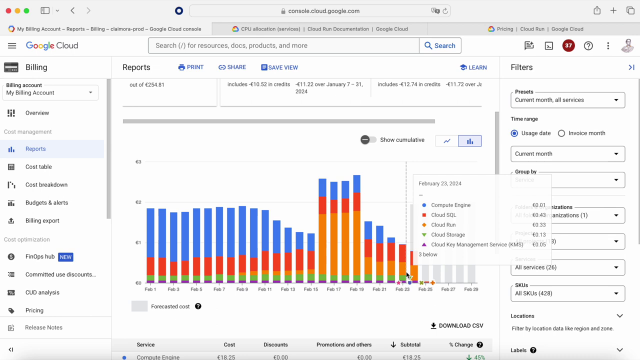Open FinOps hub page
640x360 pixels.
[52, 257]
